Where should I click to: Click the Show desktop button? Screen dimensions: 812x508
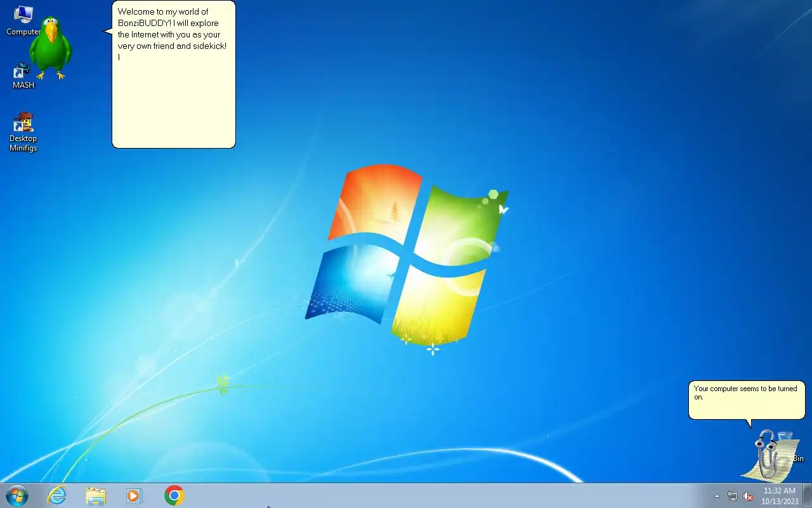[807, 495]
